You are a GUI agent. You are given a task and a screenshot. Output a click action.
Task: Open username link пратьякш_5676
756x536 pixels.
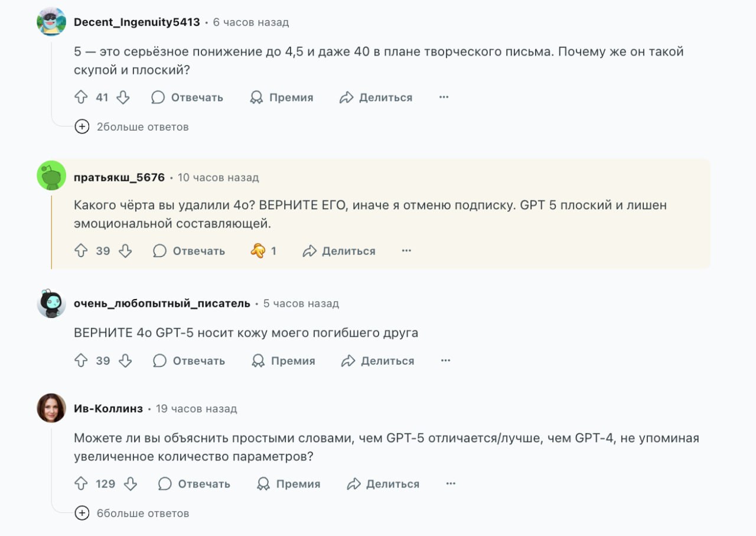(x=119, y=177)
